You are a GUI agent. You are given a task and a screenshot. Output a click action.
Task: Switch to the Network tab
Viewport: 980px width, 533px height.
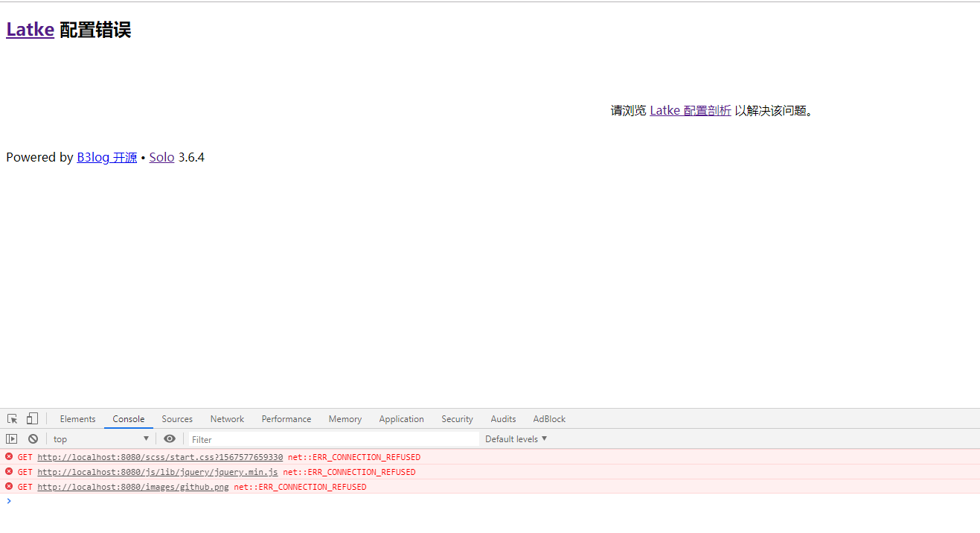(227, 418)
